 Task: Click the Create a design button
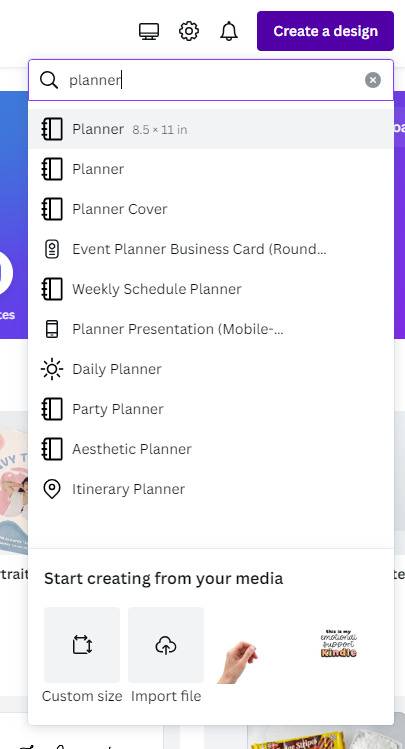point(325,31)
